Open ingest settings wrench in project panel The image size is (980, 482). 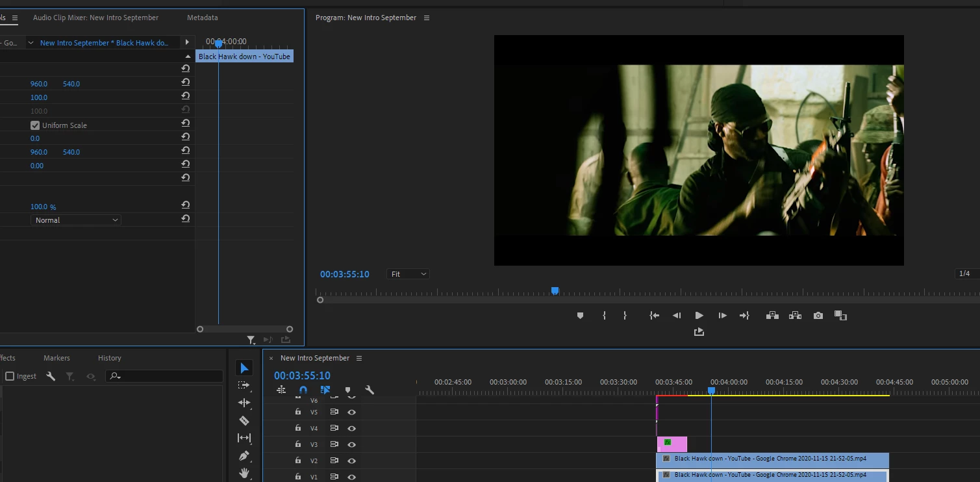click(51, 376)
